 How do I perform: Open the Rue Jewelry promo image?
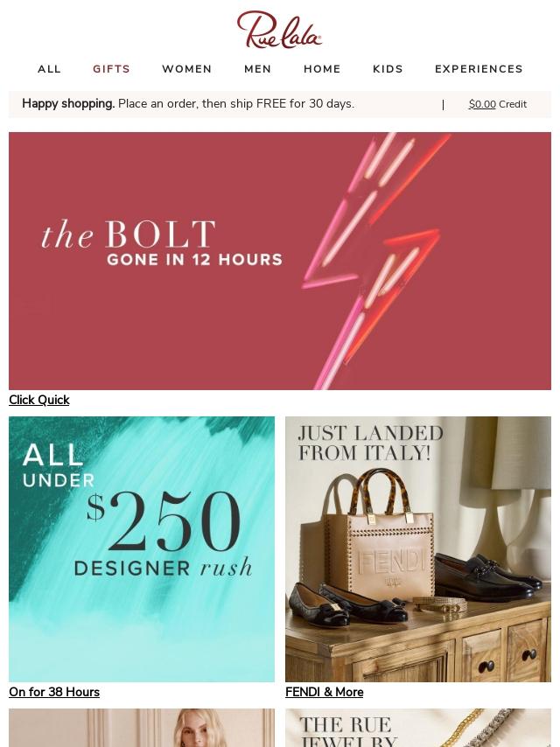coord(418,728)
